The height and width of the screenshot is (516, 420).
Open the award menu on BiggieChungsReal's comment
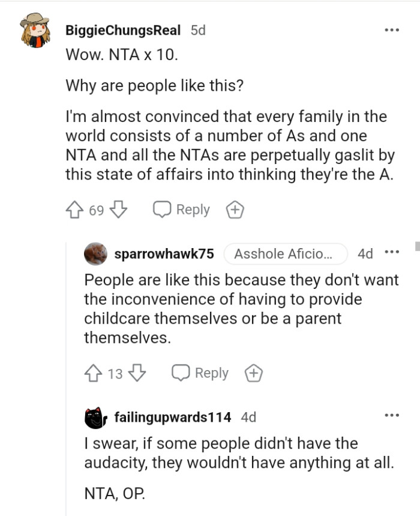click(x=235, y=209)
